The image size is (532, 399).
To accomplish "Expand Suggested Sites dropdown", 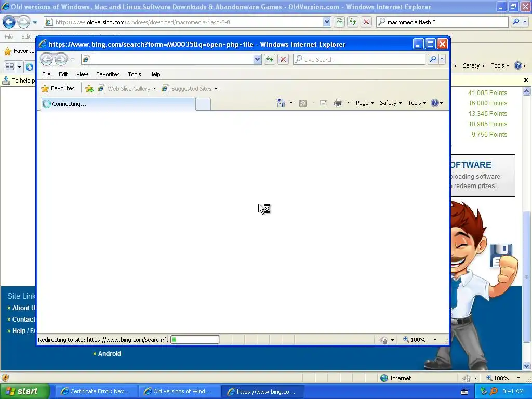I will coord(216,89).
